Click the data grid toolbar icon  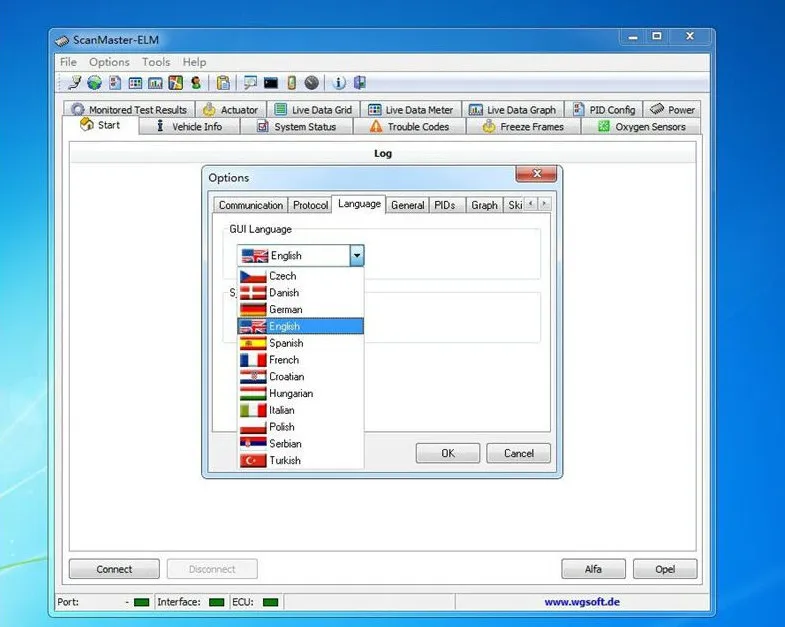pyautogui.click(x=135, y=83)
